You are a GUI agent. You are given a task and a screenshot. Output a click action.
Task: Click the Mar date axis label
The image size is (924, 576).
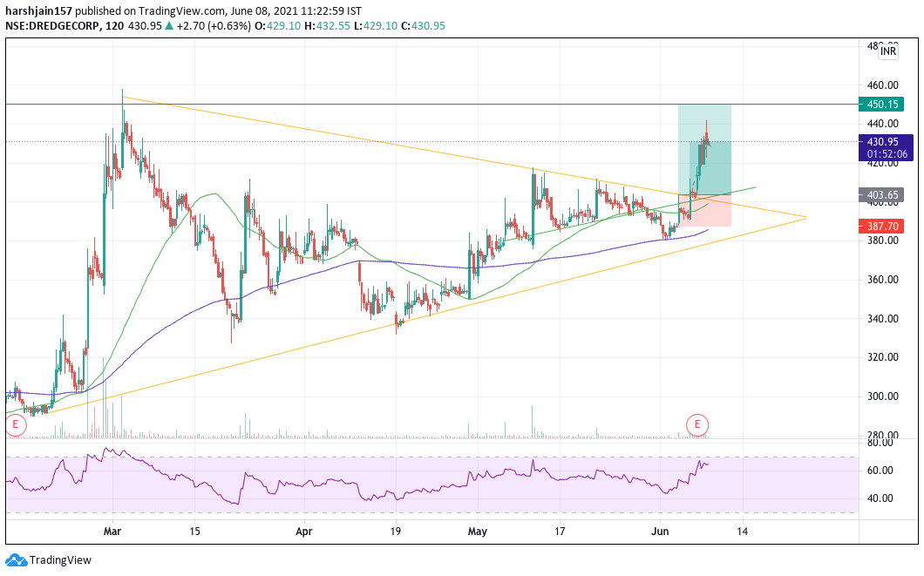[112, 532]
